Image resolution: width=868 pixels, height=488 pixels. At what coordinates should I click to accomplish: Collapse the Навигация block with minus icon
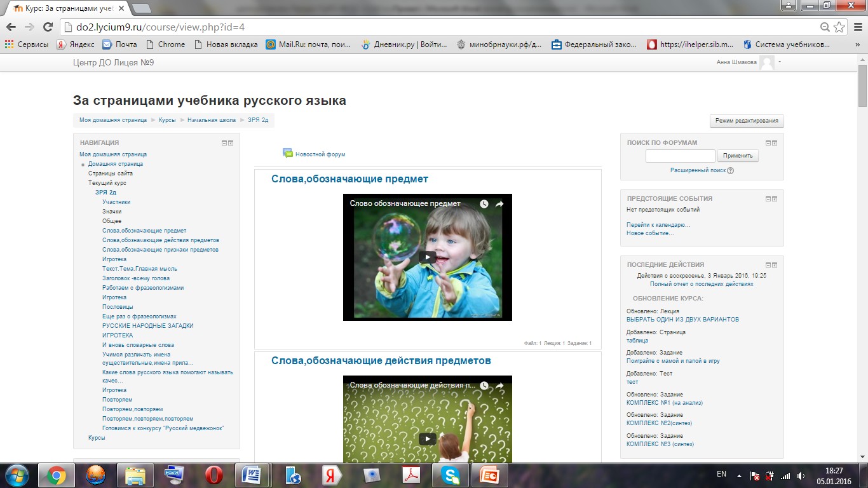click(x=224, y=143)
